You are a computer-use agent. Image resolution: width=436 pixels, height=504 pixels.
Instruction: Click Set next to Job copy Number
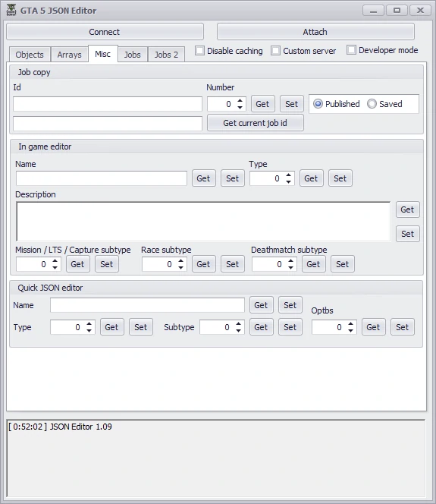point(291,104)
